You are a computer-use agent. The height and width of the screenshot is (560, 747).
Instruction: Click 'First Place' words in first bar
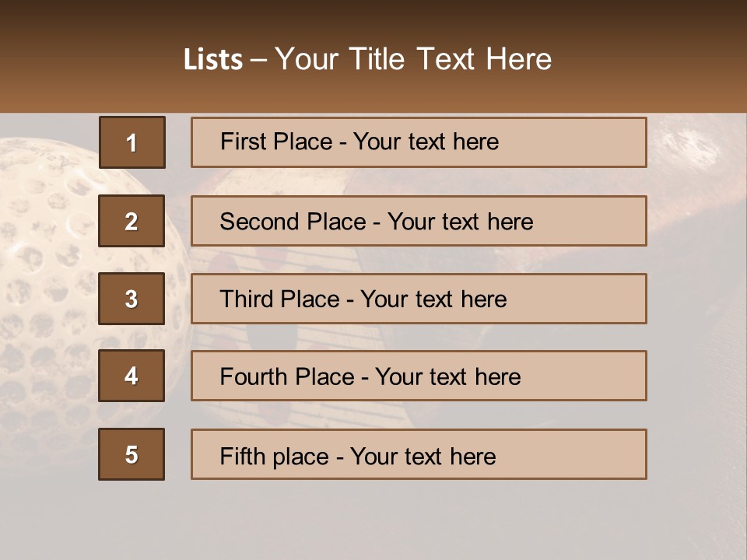click(275, 142)
